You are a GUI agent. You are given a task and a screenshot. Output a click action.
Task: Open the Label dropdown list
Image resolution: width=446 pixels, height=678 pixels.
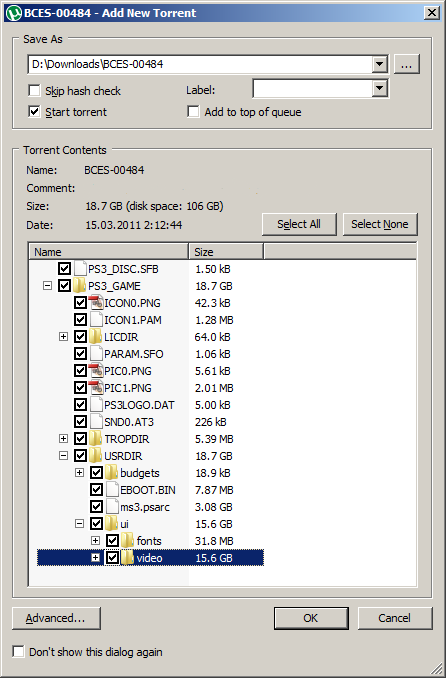[x=379, y=89]
